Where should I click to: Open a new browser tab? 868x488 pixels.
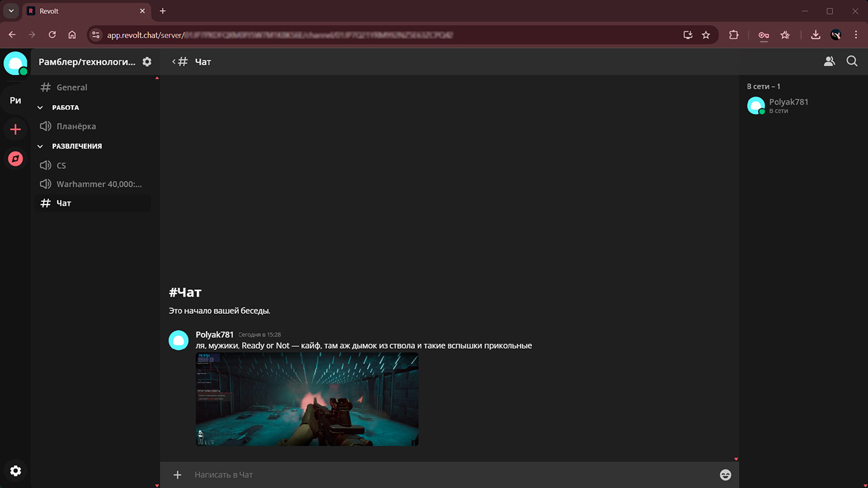point(163,11)
